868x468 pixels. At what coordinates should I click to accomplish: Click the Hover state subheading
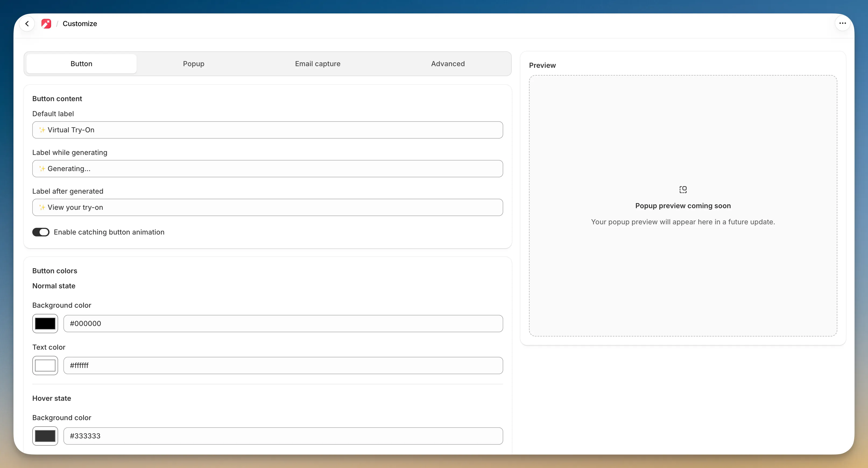pos(52,399)
